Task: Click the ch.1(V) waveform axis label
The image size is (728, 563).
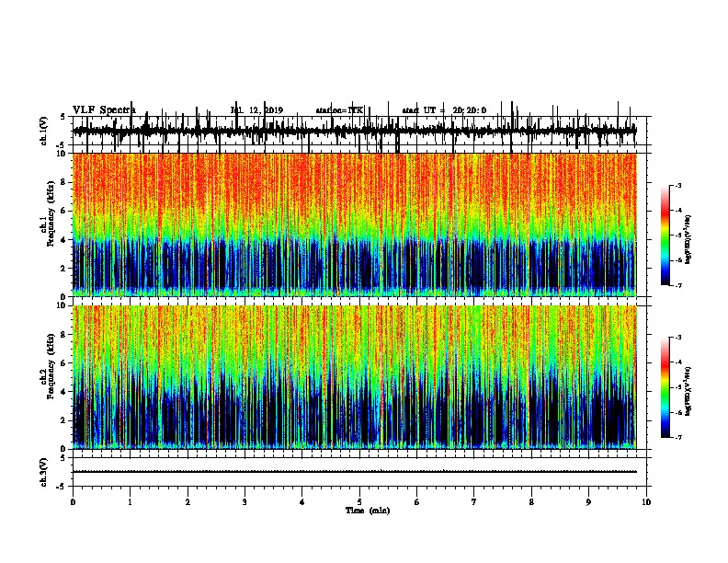Action: point(44,131)
